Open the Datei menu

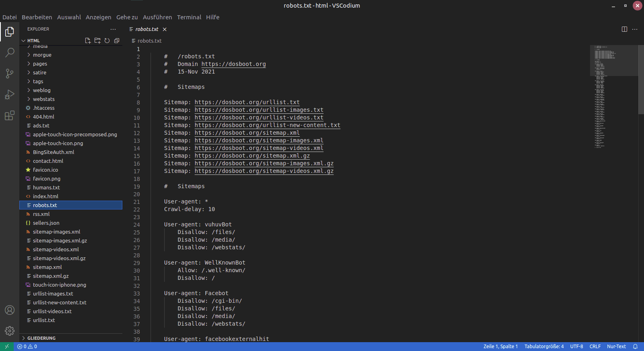[x=10, y=17]
